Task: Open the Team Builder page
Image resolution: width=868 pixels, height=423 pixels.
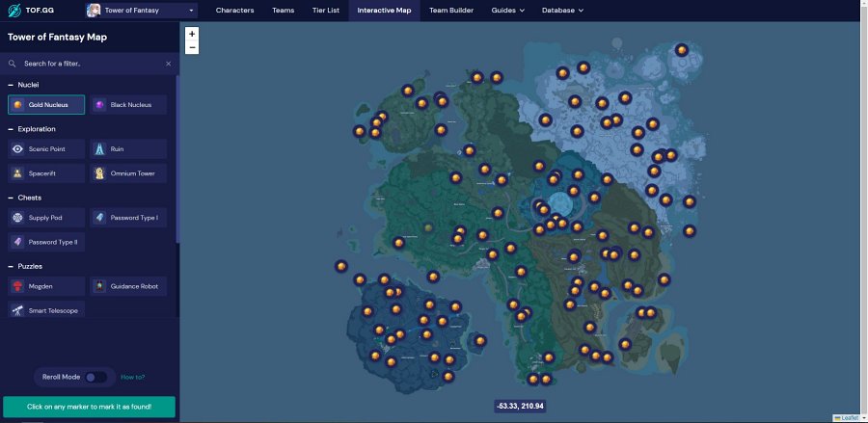Action: (x=451, y=10)
